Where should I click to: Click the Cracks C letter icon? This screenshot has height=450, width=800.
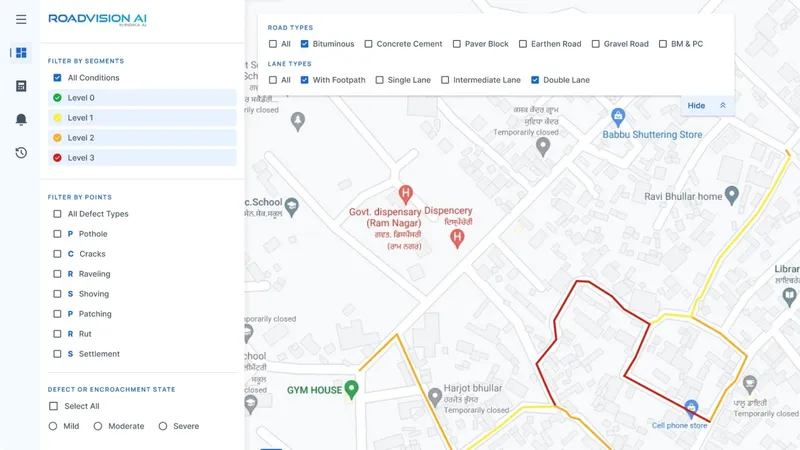click(70, 254)
